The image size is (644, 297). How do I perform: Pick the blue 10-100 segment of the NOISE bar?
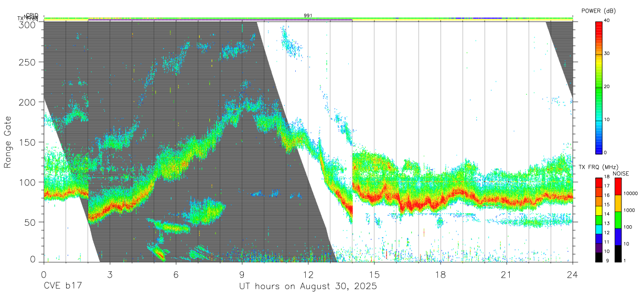tap(618, 236)
